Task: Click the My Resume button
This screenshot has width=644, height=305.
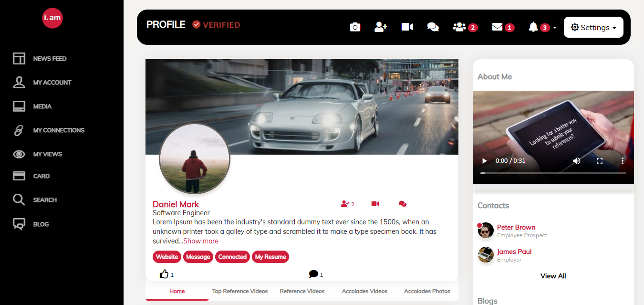Action: point(270,257)
